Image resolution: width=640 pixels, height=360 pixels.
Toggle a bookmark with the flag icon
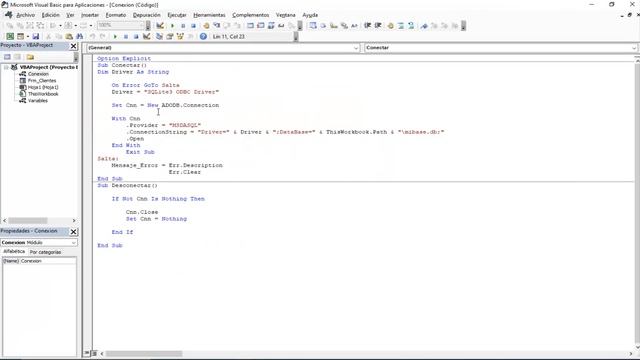[x=424, y=25]
